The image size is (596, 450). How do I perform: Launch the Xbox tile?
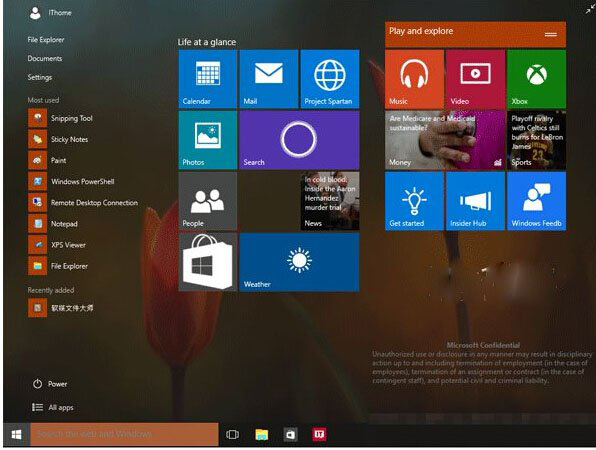pyautogui.click(x=536, y=79)
